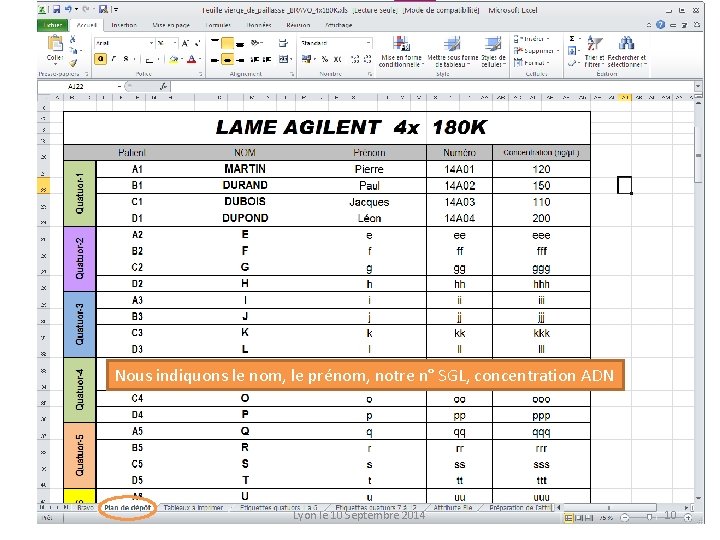This screenshot has width=720, height=540.
Task: Open the Données ribbon tab
Action: click(259, 25)
